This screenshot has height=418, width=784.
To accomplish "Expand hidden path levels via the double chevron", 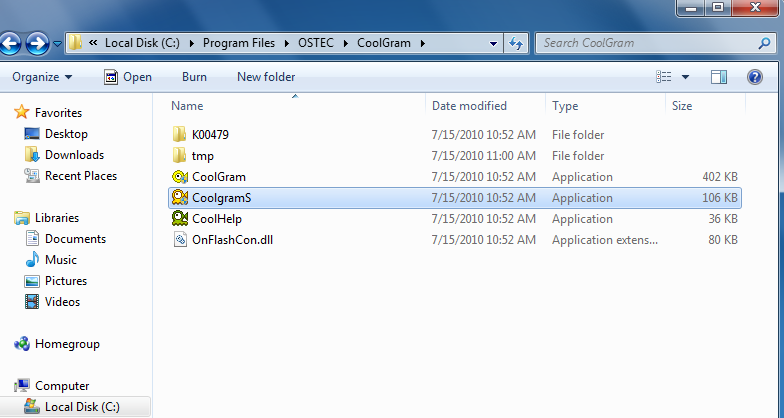I will coord(93,43).
